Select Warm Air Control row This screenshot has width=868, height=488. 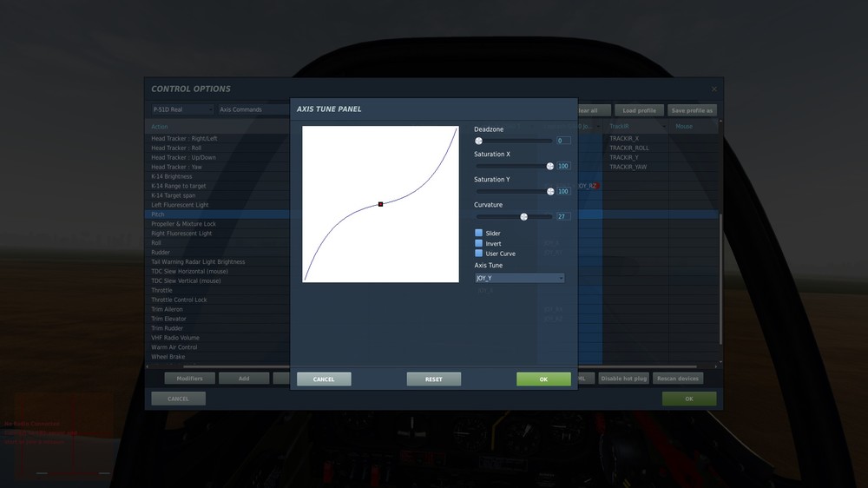[218, 346]
